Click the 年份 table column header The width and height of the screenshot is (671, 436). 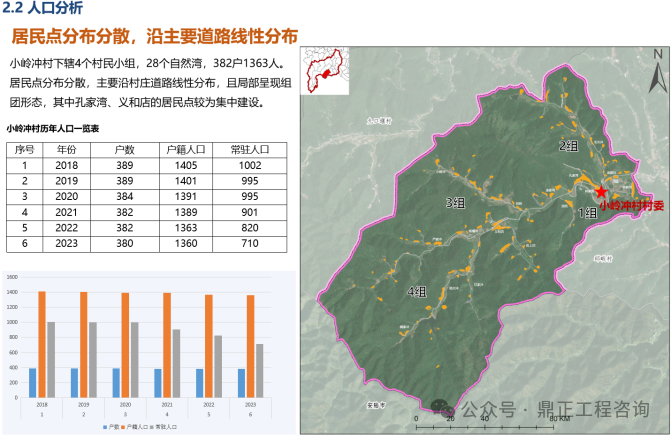tap(67, 149)
